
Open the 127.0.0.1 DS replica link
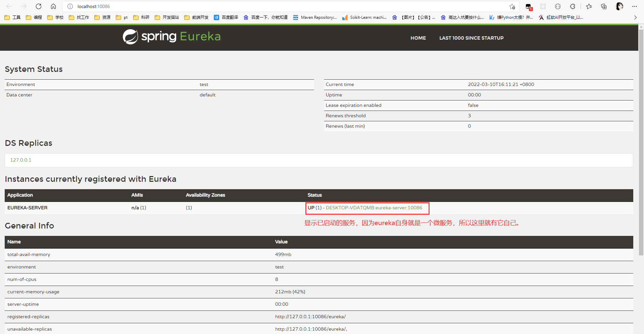(21, 160)
